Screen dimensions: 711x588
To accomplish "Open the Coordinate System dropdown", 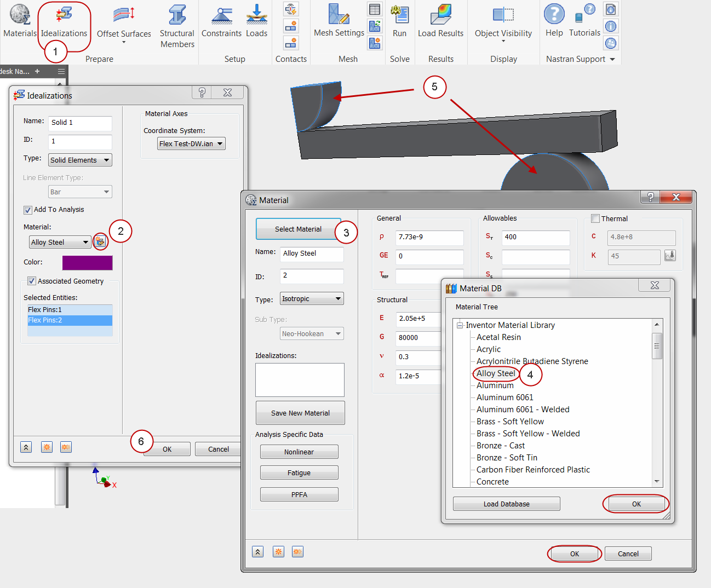I will [x=191, y=143].
